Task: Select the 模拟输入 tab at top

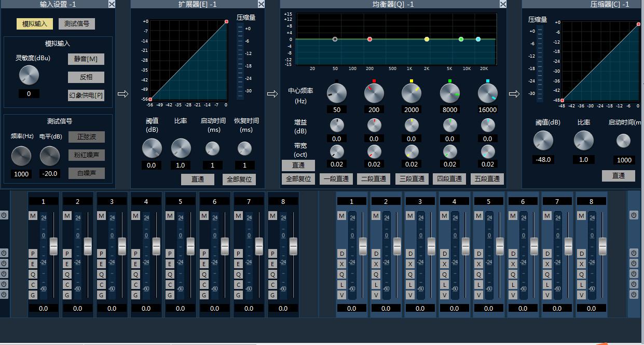Action: [34, 24]
